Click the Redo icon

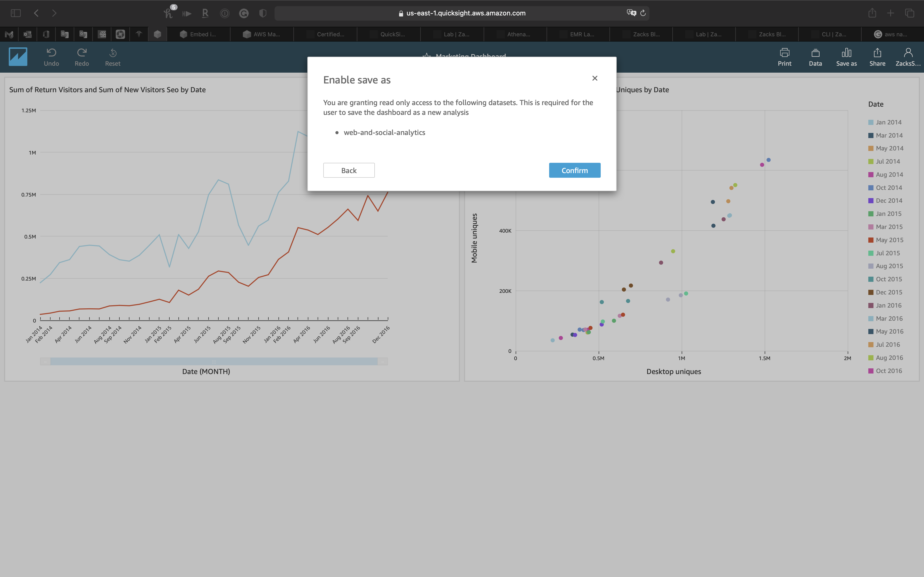pyautogui.click(x=82, y=53)
